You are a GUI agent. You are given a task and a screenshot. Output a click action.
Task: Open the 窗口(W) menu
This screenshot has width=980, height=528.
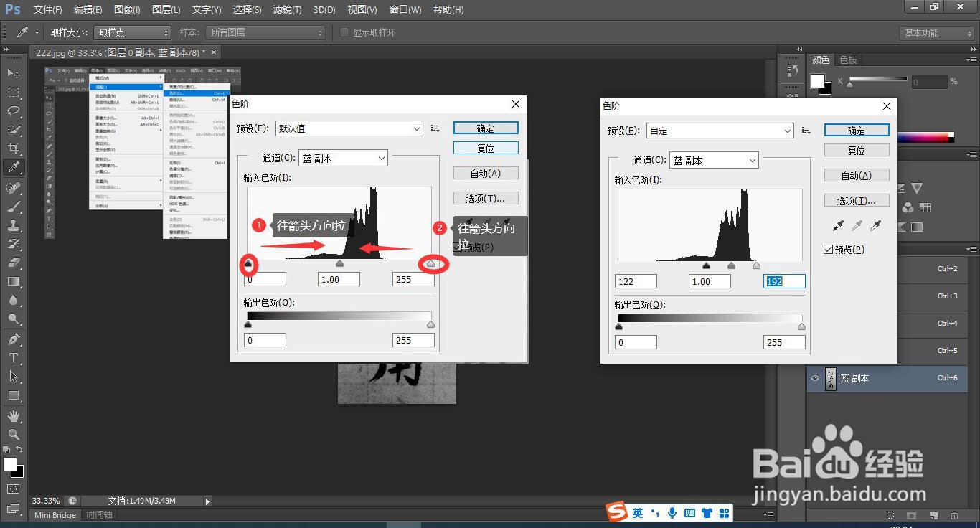405,9
